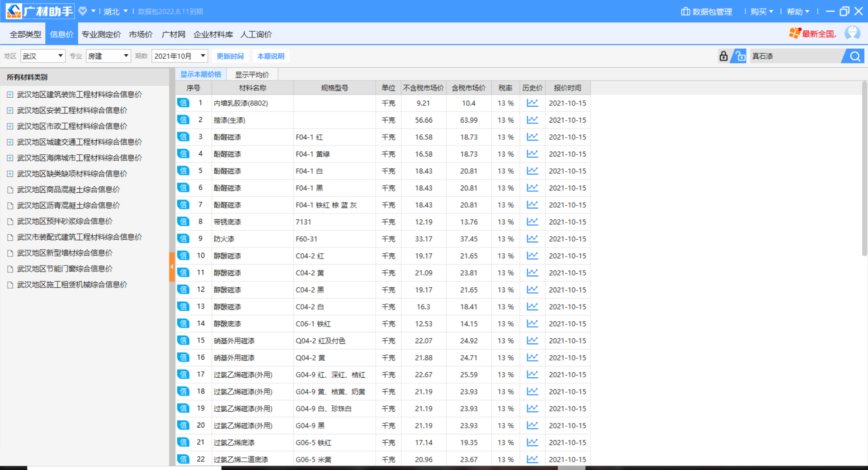Open 武汉地区新型墙材综合信息价
This screenshot has height=470, width=868.
(65, 253)
